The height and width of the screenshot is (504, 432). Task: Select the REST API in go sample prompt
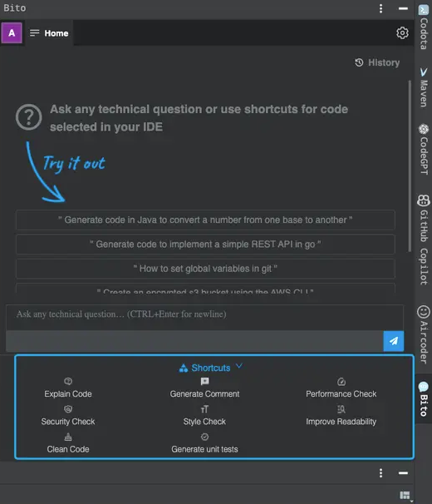(x=205, y=245)
